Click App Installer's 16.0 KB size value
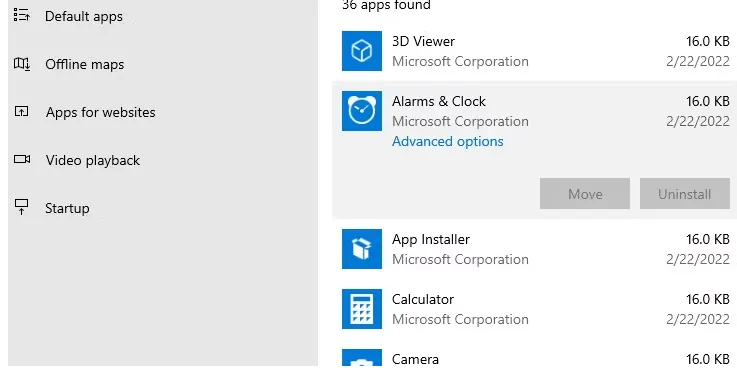The width and height of the screenshot is (737, 371). [707, 239]
